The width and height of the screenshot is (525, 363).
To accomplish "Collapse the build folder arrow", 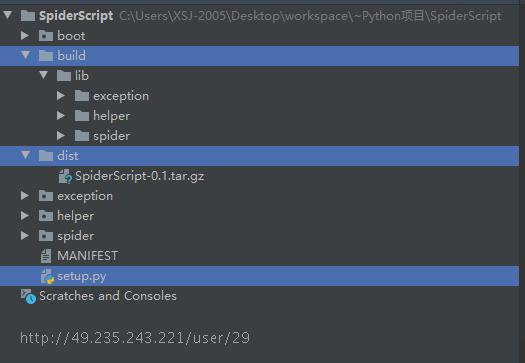I will 26,55.
